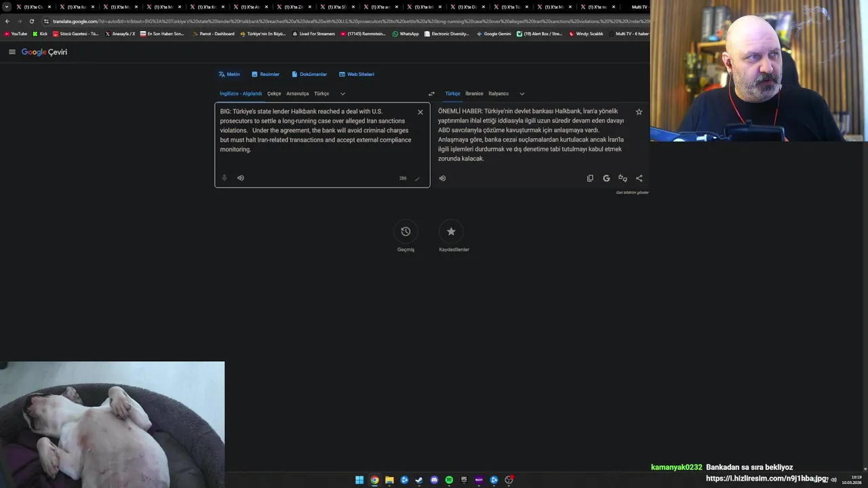The width and height of the screenshot is (868, 488).
Task: Open Chrome from the taskbar
Action: 374,480
